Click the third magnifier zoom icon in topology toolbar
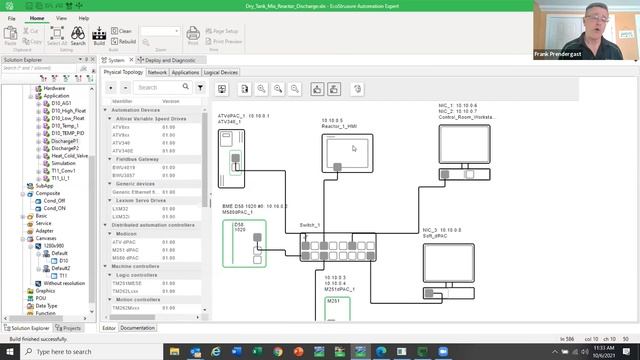The width and height of the screenshot is (640, 360). click(x=295, y=89)
